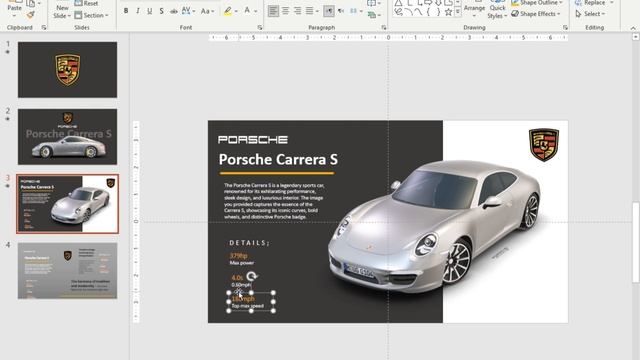
Task: Select the right brace shape
Action: (438, 12)
